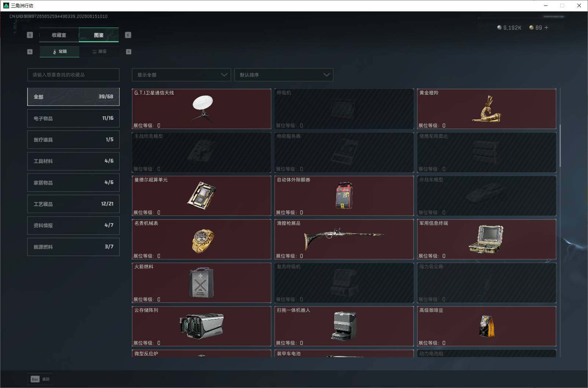Select the locked 便携军用雷达 icon
The height and width of the screenshot is (388, 588).
click(486, 152)
